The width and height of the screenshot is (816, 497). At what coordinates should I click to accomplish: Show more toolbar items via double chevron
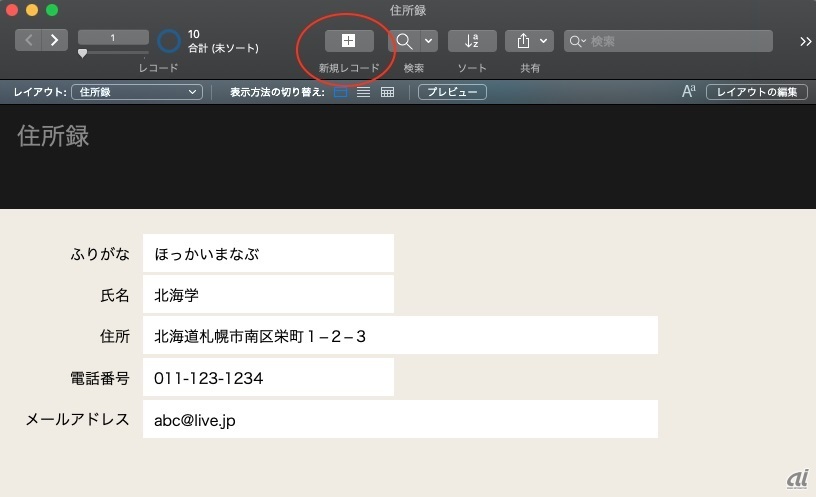coord(805,42)
